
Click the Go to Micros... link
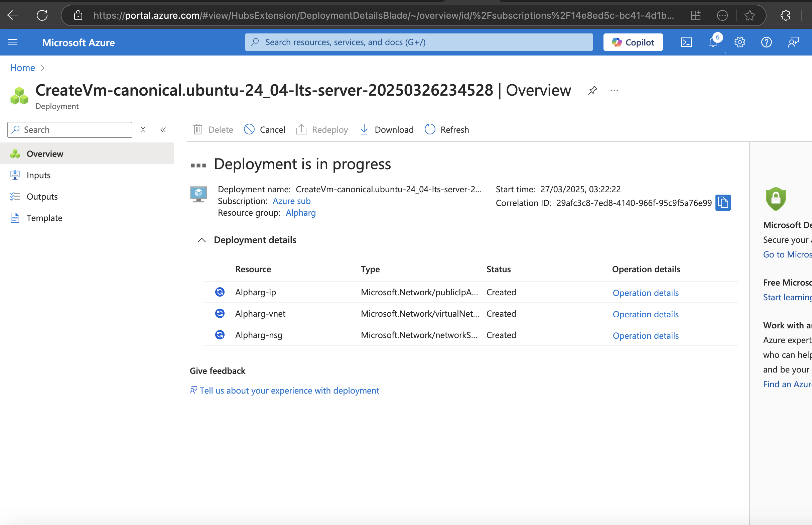click(x=788, y=255)
